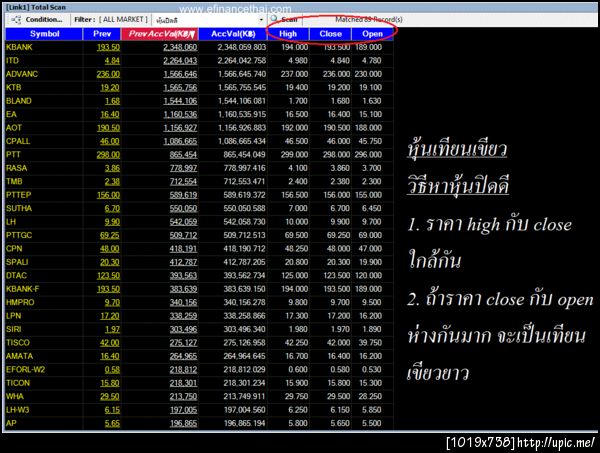This screenshot has height=453, width=600.
Task: Click SIRI Prev price 1.97
Action: (112, 329)
